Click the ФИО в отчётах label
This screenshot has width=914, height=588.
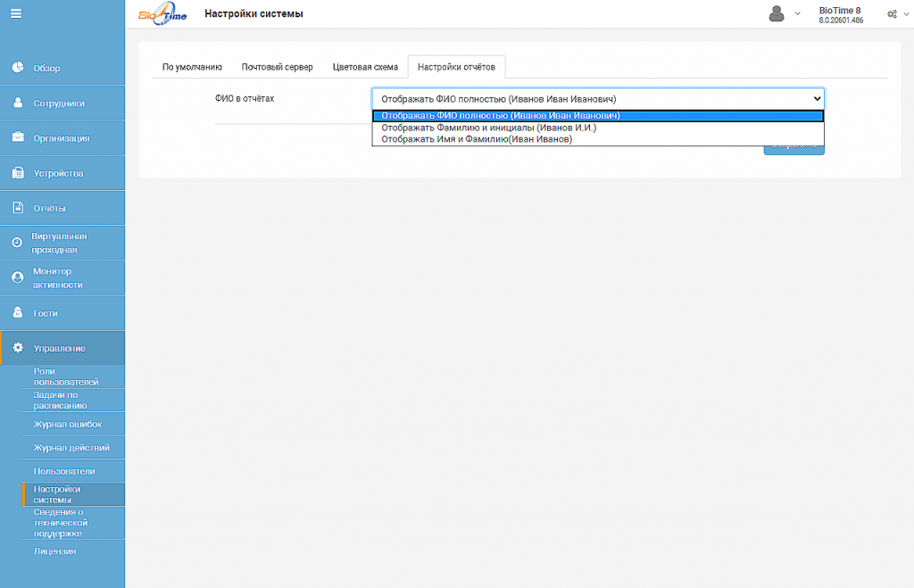[x=245, y=98]
